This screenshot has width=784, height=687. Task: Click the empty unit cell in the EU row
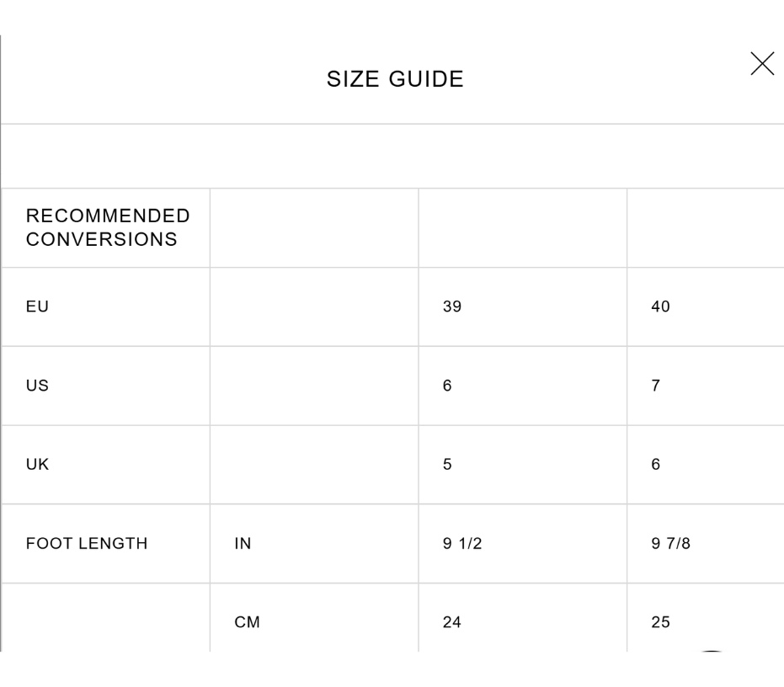tap(314, 306)
